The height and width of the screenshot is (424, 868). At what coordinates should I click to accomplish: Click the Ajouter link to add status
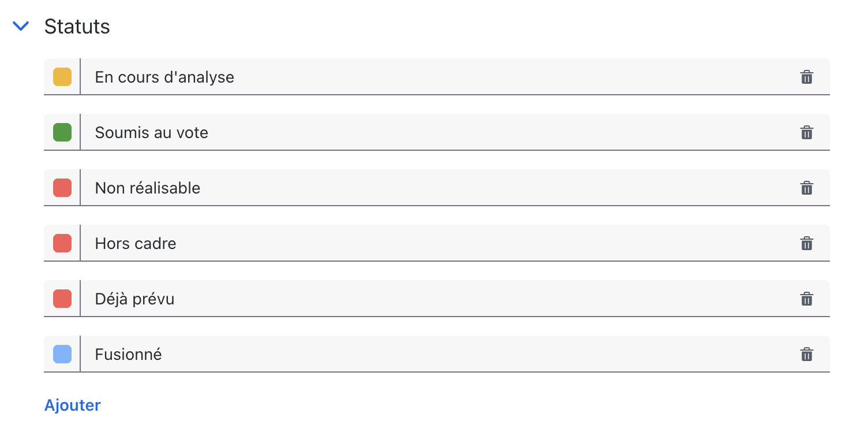pos(73,405)
